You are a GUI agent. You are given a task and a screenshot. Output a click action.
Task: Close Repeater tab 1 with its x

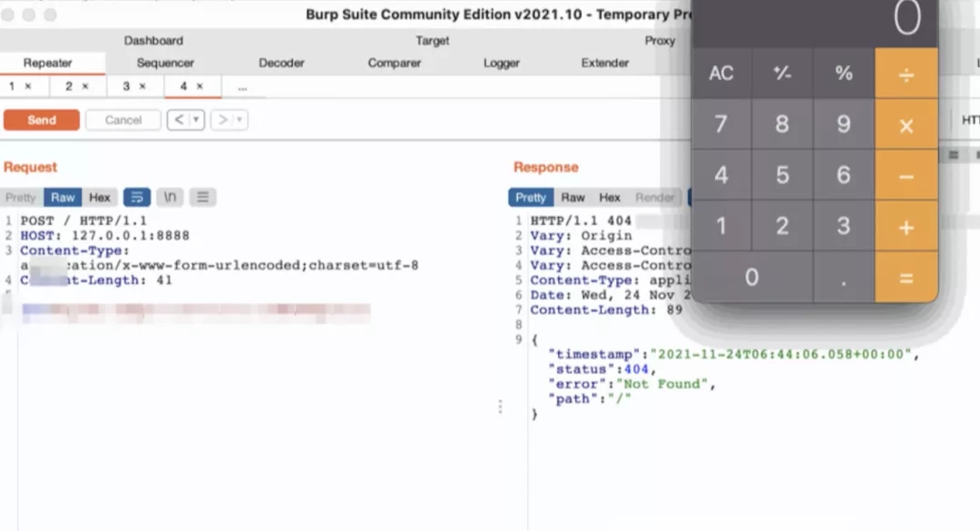(28, 86)
